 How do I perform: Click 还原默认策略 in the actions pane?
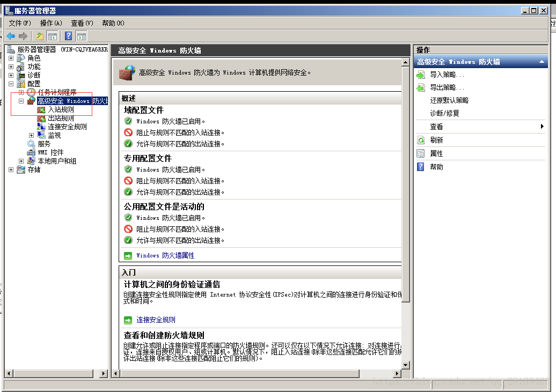(449, 100)
